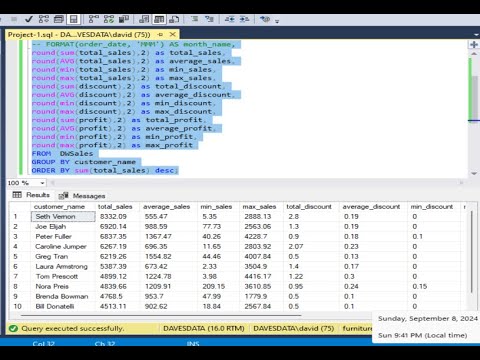This screenshot has width=480, height=360.
Task: Click the query executed successfully status icon
Action: pos(13,328)
